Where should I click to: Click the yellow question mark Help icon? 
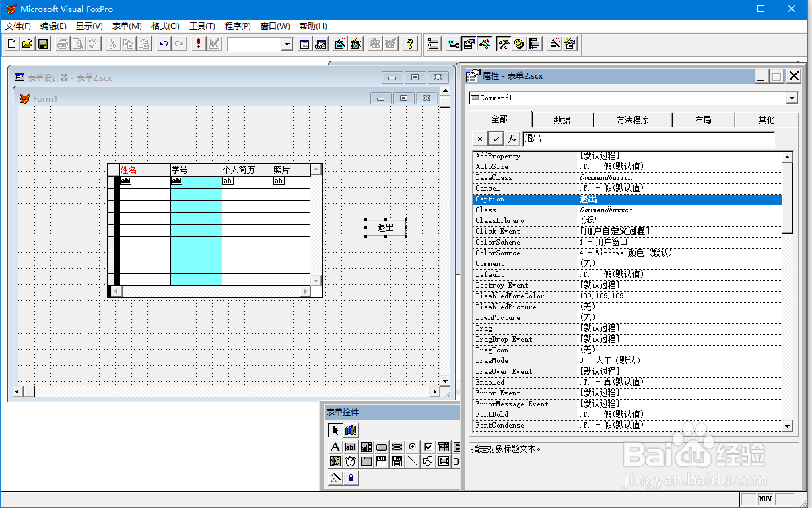(410, 44)
